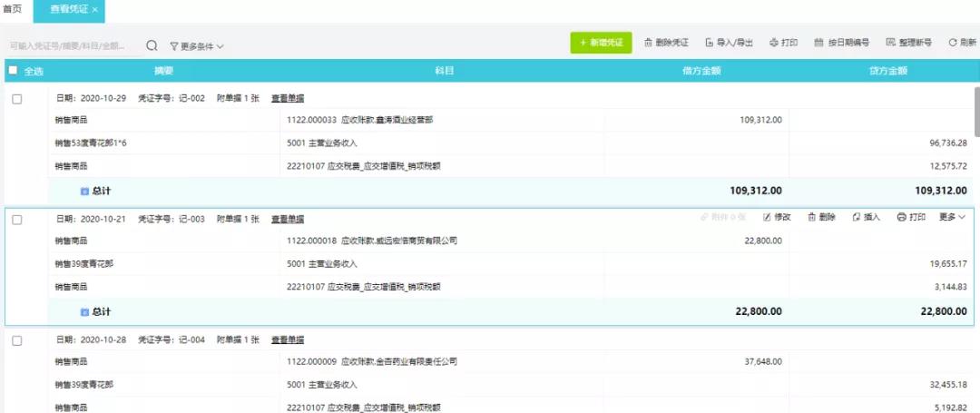Switch to the 首页 tab
Viewport: 980px width, 413px height.
click(x=14, y=9)
